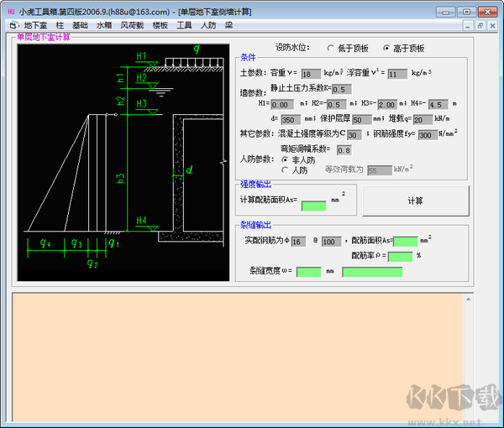The image size is (504, 428).
Task: Open the 地下室 menu
Action: pos(35,26)
